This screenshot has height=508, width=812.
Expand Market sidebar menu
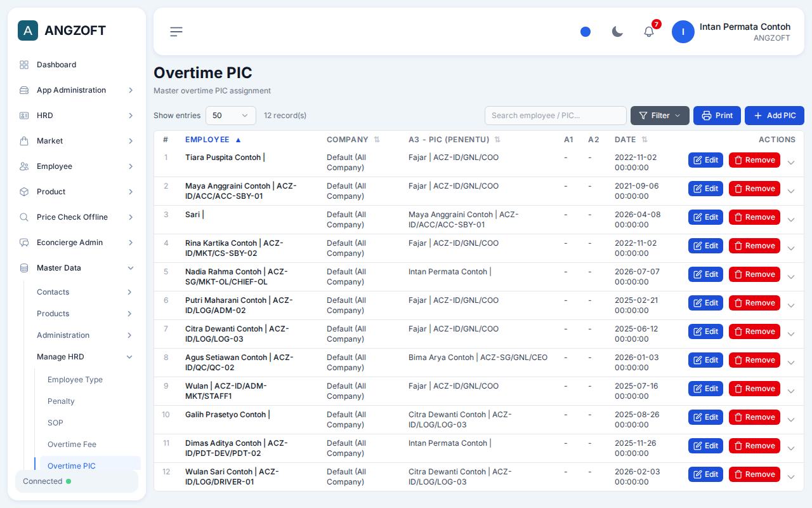click(x=77, y=141)
